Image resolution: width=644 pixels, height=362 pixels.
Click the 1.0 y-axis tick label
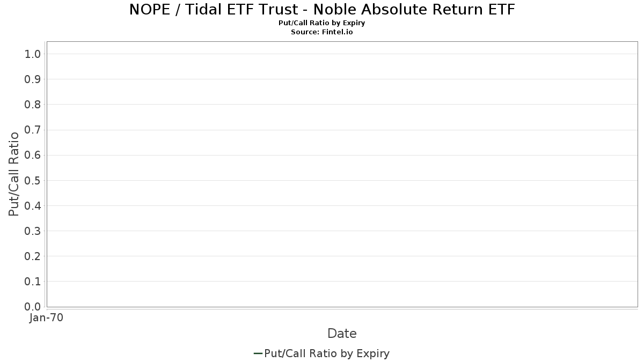(33, 54)
